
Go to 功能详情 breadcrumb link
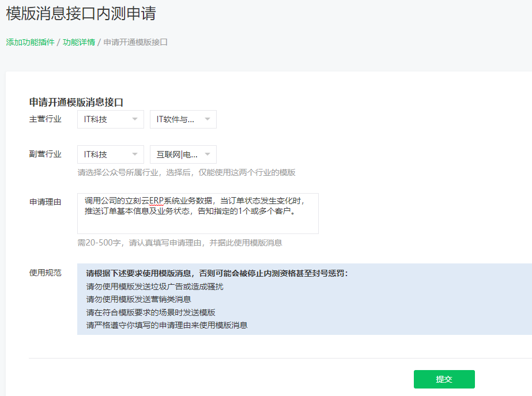(x=79, y=43)
